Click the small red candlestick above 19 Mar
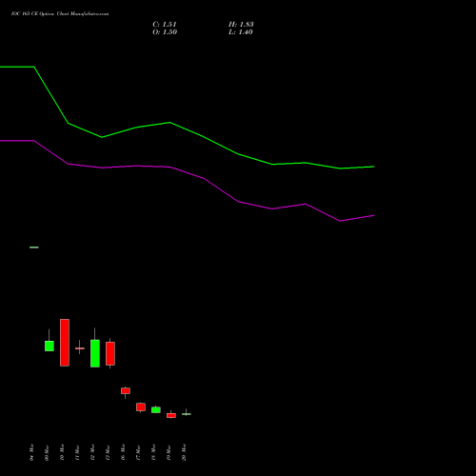This screenshot has height=476, width=476. coord(171,415)
